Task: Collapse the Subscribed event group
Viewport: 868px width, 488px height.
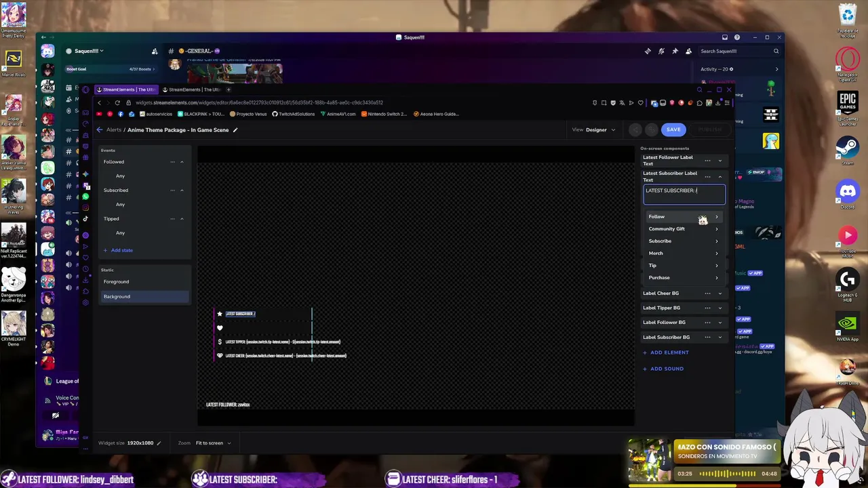Action: coord(182,190)
